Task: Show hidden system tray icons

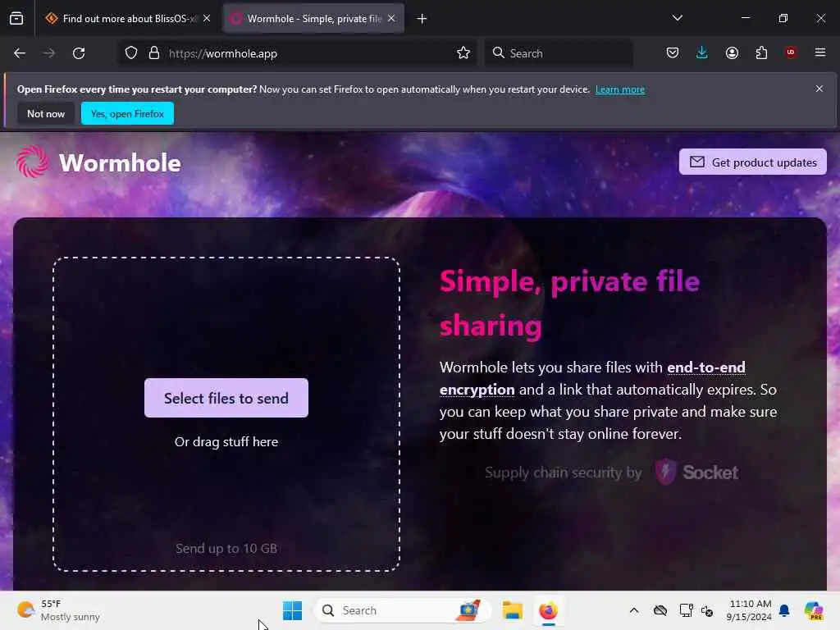Action: coord(634,610)
